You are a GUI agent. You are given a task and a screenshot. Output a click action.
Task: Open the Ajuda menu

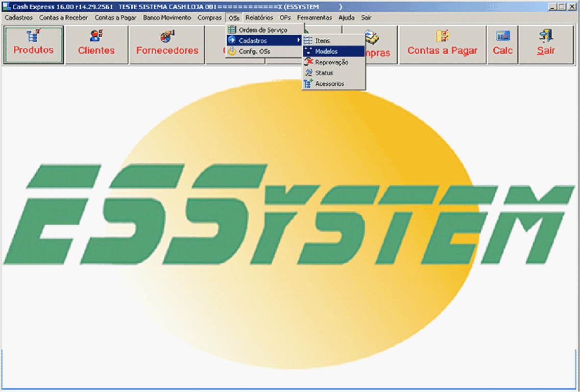[x=346, y=18]
